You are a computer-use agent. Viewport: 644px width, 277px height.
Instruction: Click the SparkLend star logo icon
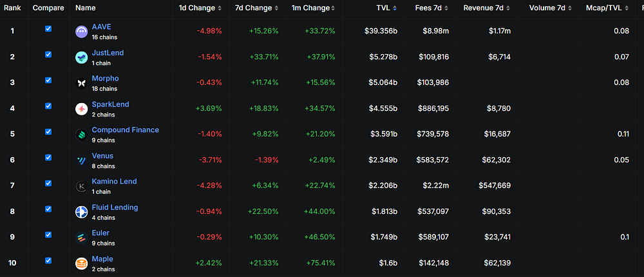coord(82,109)
